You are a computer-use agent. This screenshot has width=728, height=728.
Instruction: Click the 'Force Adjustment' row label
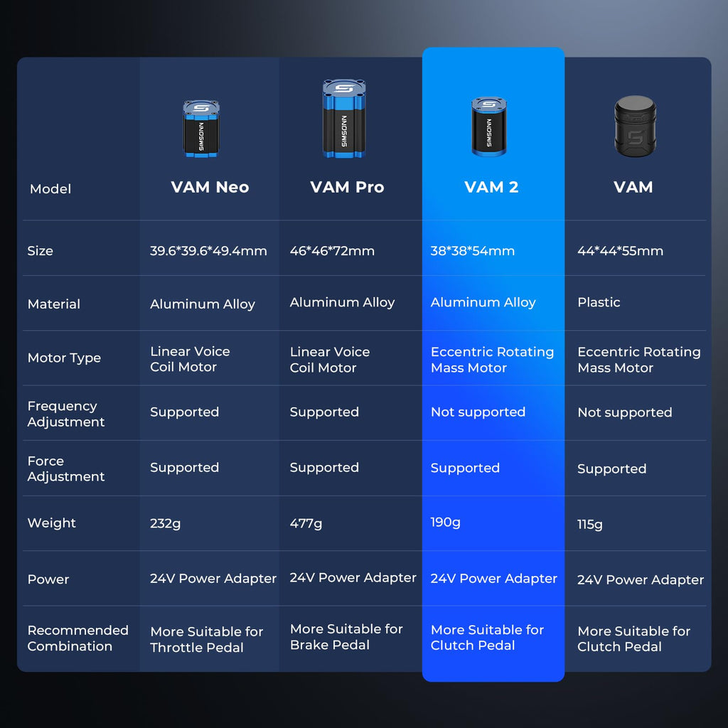click(x=66, y=469)
